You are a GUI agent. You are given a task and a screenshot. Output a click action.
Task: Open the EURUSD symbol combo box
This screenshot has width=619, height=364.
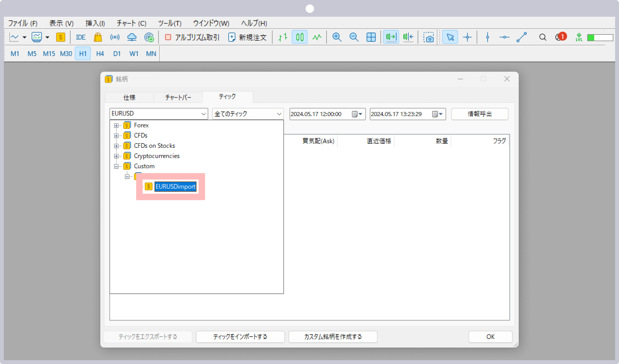(158, 114)
